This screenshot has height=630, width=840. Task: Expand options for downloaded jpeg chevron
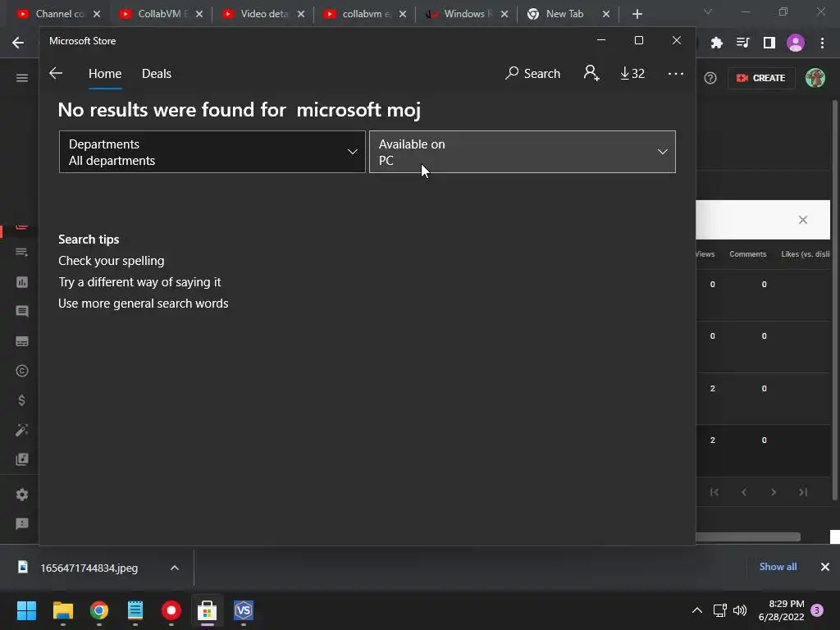[175, 568]
